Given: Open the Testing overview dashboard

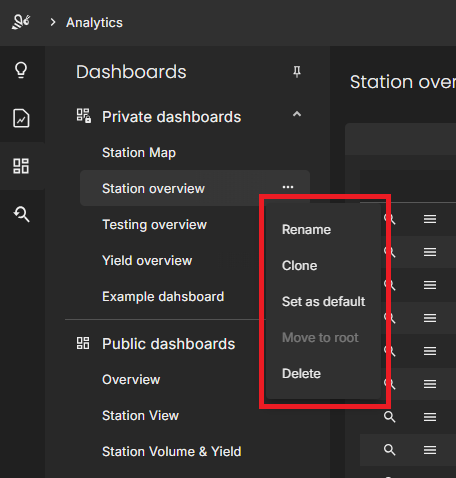Looking at the screenshot, I should tap(154, 224).
